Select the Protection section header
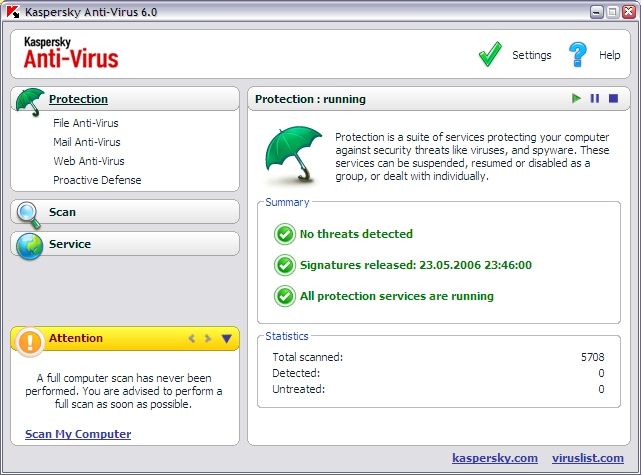641x475 pixels. point(78,99)
